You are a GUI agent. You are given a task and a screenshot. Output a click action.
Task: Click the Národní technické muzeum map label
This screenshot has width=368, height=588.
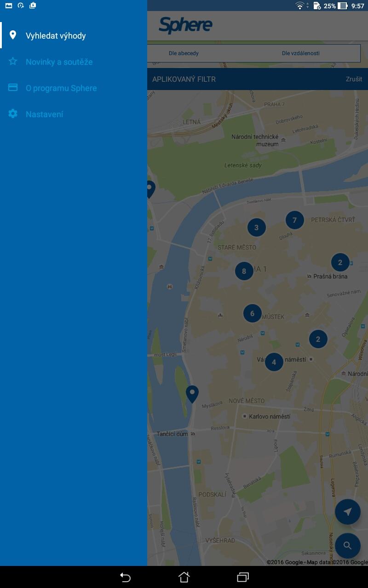[x=255, y=141]
